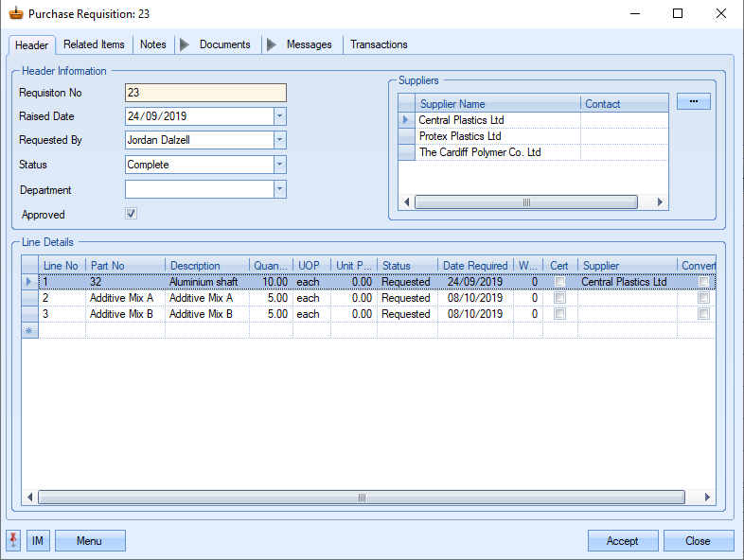Click the Line Details left scroll arrow
The width and height of the screenshot is (744, 560).
[x=29, y=497]
